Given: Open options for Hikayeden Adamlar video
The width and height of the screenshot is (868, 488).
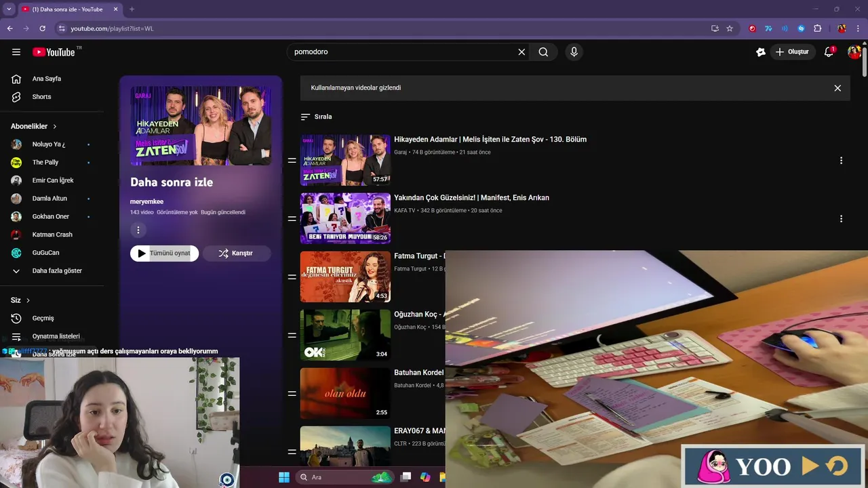Looking at the screenshot, I should (x=841, y=161).
